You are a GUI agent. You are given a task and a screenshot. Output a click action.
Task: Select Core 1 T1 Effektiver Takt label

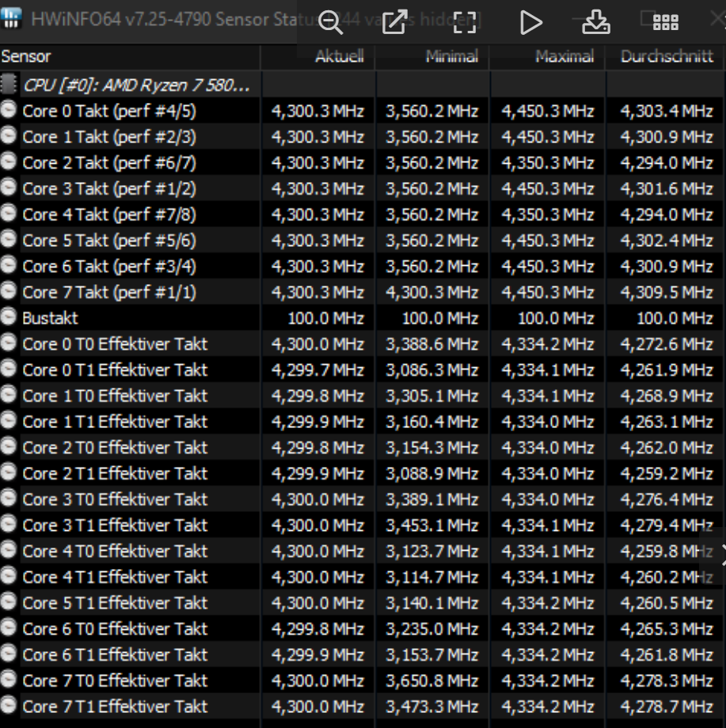pyautogui.click(x=115, y=422)
